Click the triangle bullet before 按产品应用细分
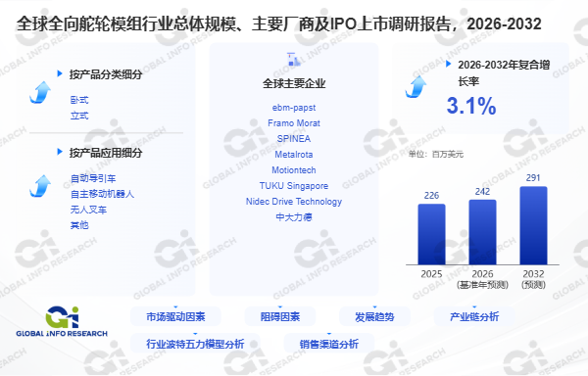Viewport: 588px width, 376px height. (x=59, y=152)
